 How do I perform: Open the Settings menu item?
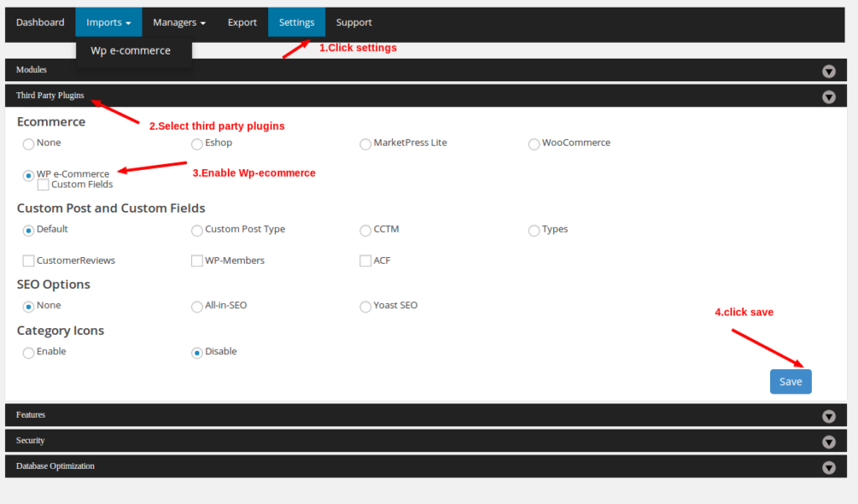coord(297,23)
